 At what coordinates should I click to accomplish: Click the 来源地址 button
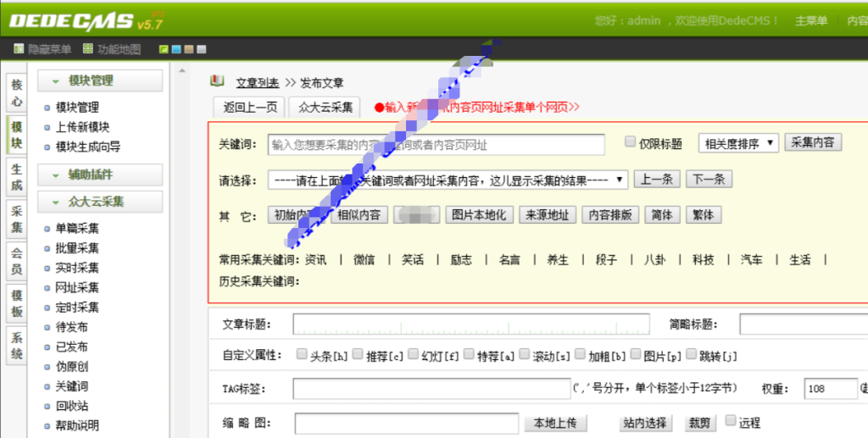tap(548, 215)
